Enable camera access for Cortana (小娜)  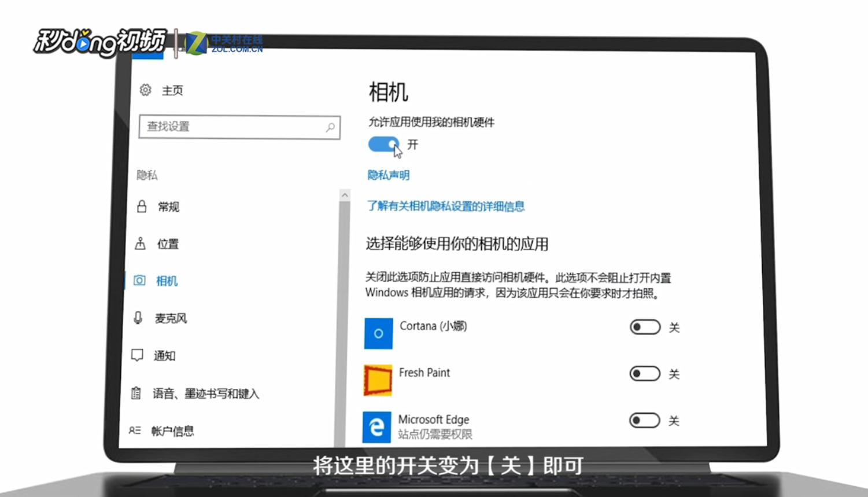pos(645,327)
